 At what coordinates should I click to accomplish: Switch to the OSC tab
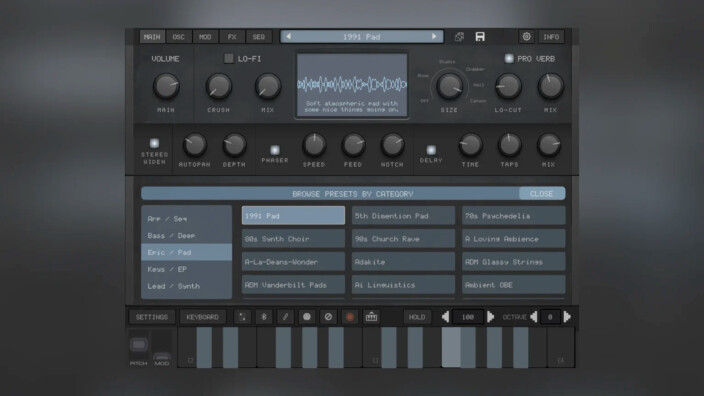tap(179, 37)
